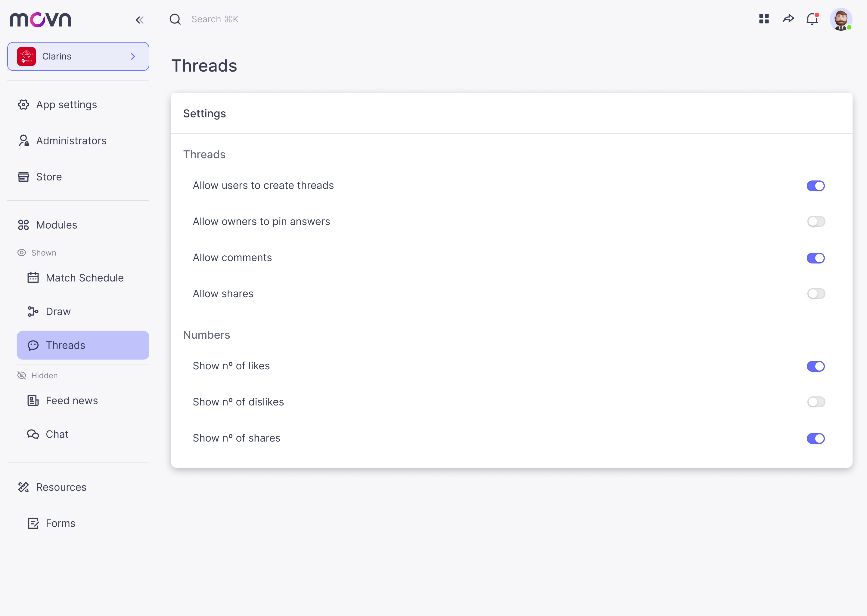Click the magnifier search icon
This screenshot has width=867, height=616.
tap(175, 19)
